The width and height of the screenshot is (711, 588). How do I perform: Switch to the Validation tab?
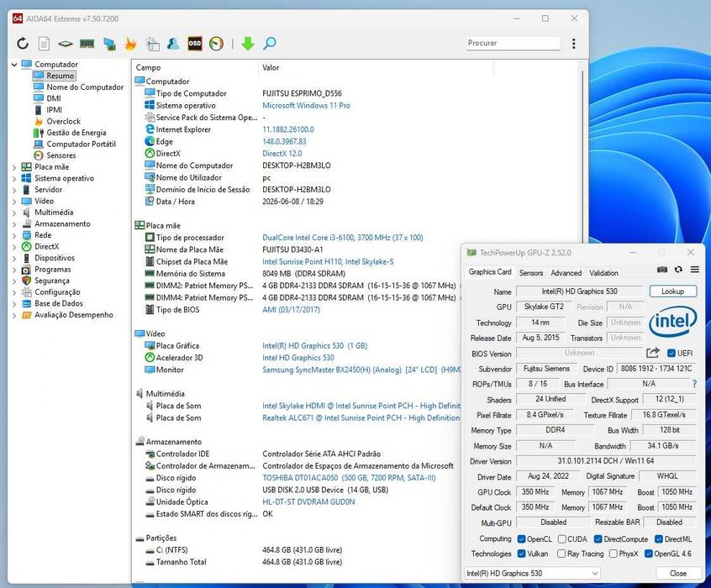click(603, 273)
